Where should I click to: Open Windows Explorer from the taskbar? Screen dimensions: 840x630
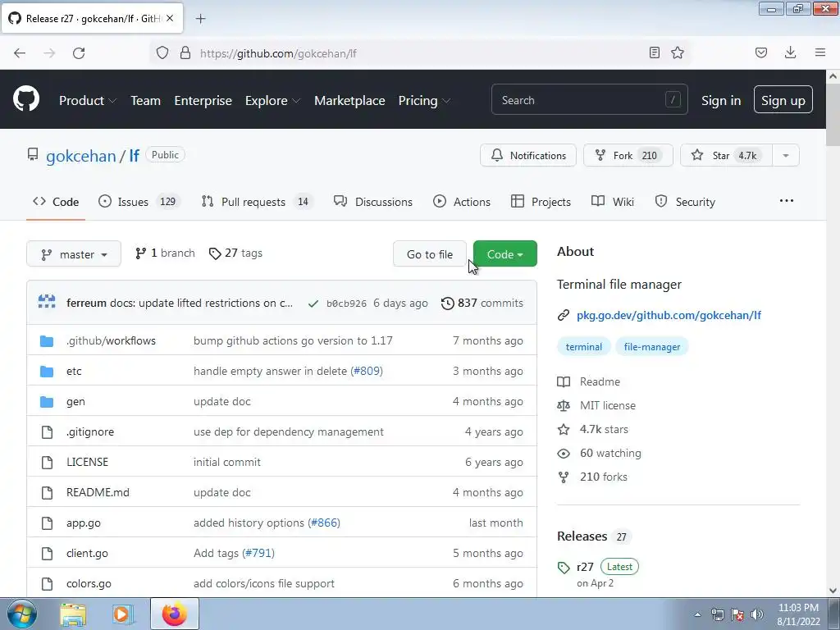[73, 614]
